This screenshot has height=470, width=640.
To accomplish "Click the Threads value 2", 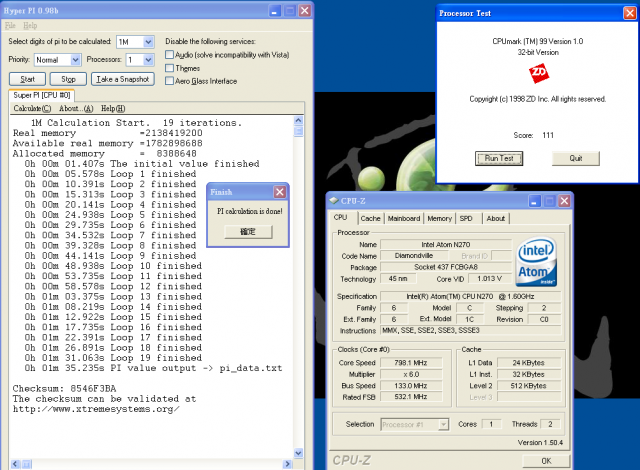I will pos(550,424).
